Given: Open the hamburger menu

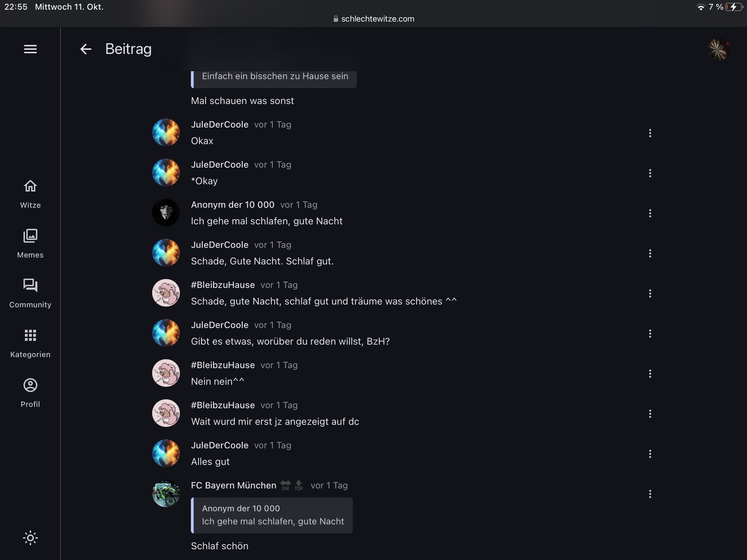Looking at the screenshot, I should (x=30, y=49).
